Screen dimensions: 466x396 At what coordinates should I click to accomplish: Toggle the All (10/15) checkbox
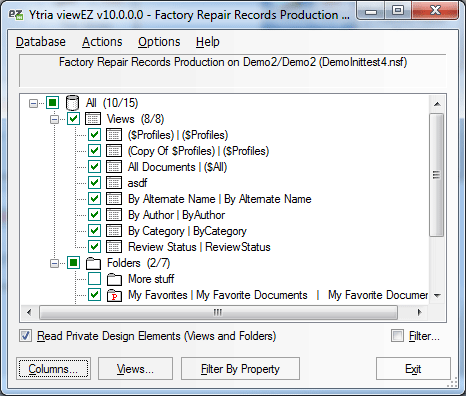(52, 103)
